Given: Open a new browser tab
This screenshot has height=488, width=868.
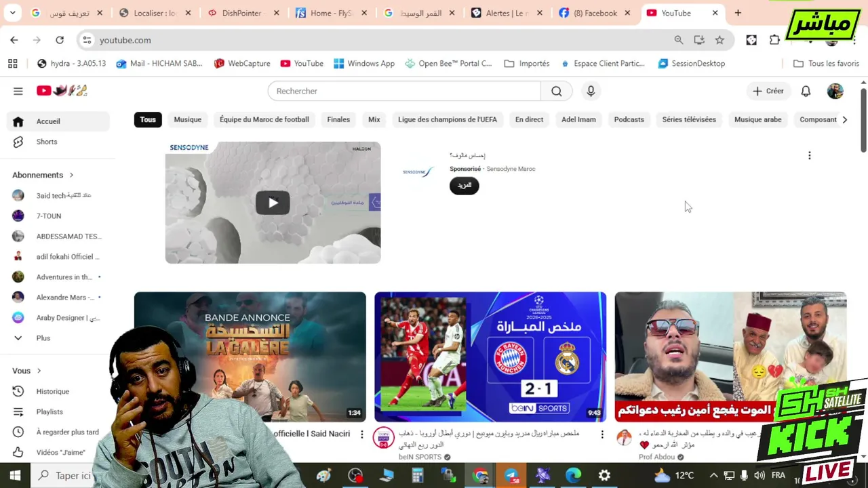Looking at the screenshot, I should tap(738, 13).
